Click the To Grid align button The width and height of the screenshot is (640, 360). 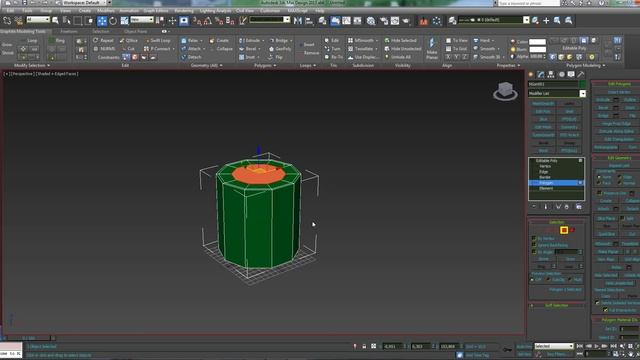(x=457, y=49)
